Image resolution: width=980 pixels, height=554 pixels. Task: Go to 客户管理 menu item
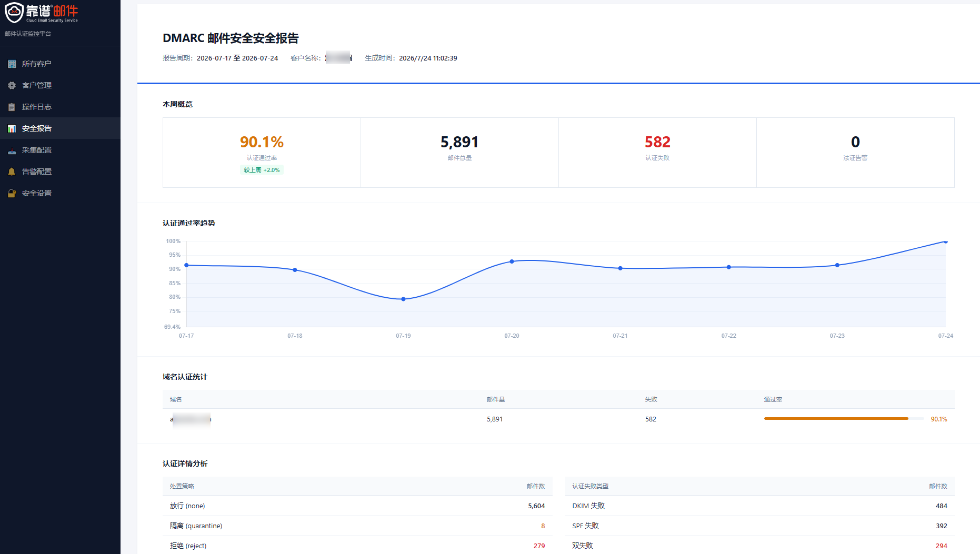click(x=60, y=85)
